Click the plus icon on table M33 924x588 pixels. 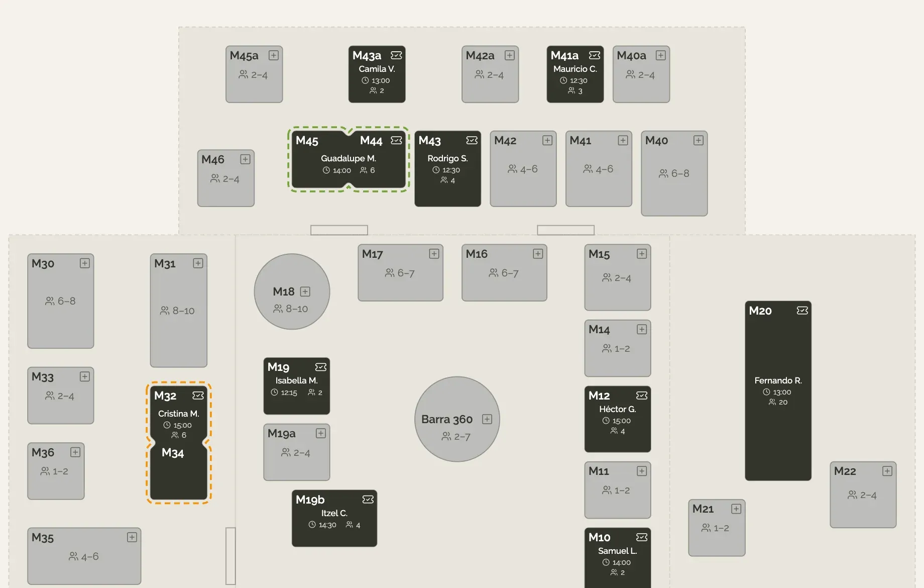85,376
